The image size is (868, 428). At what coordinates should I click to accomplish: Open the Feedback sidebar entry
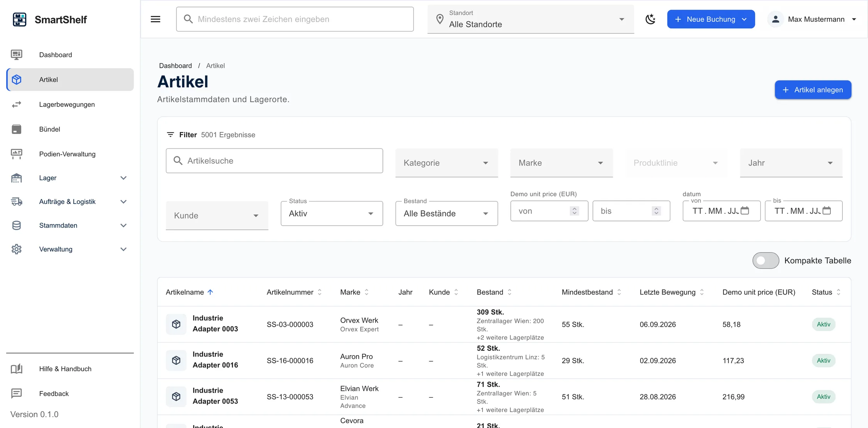[70, 393]
